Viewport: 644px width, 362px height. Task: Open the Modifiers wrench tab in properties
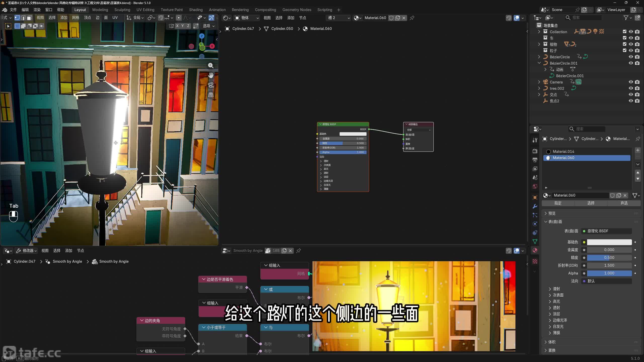[535, 206]
